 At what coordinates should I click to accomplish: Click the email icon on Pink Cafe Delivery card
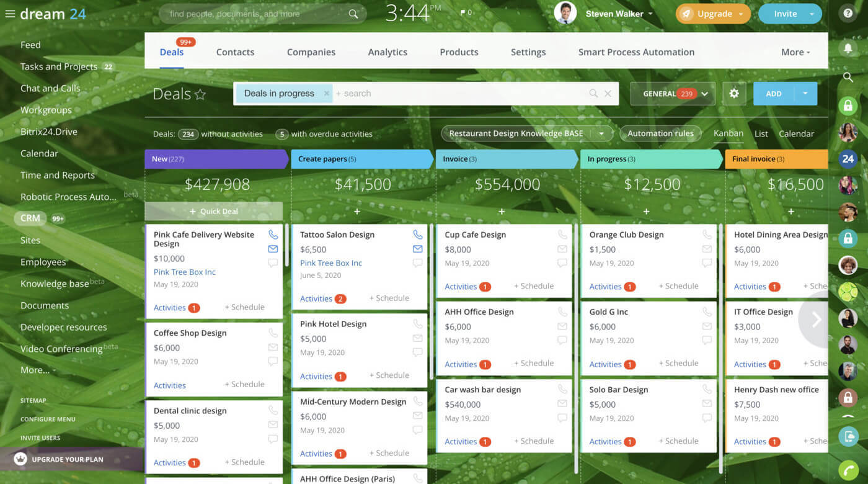pos(273,248)
